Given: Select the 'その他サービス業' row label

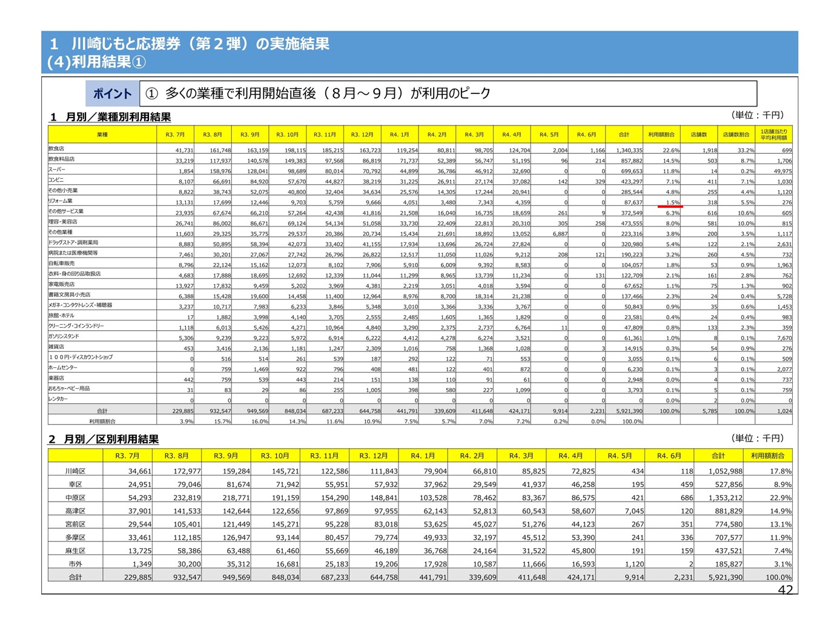Looking at the screenshot, I should [x=66, y=211].
